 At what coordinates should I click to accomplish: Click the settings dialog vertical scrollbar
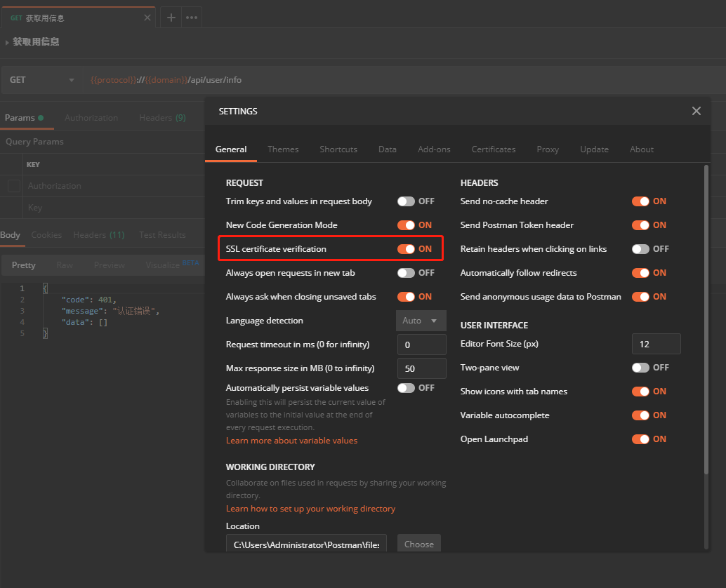tap(706, 316)
